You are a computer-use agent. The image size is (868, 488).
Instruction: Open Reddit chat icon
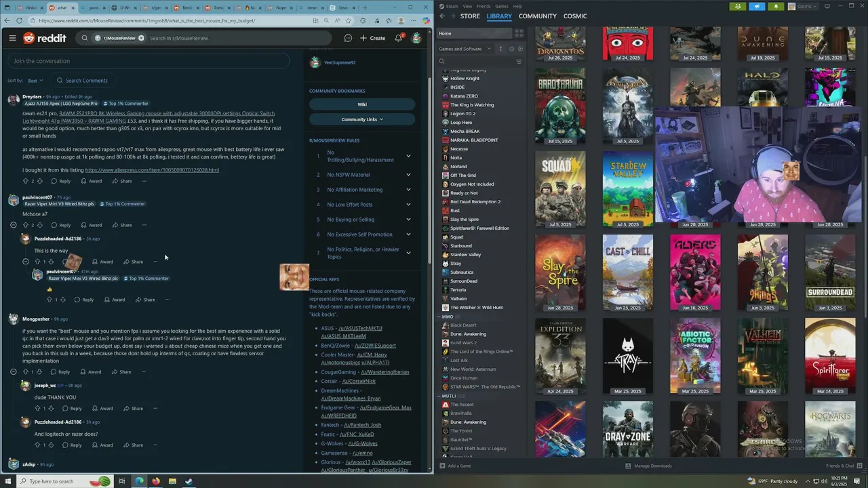348,38
